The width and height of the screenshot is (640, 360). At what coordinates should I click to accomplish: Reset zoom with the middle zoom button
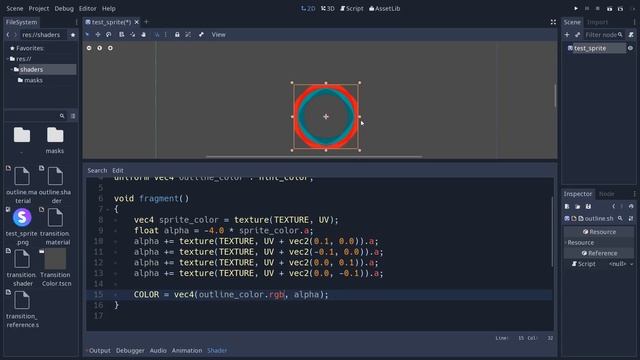point(100,48)
